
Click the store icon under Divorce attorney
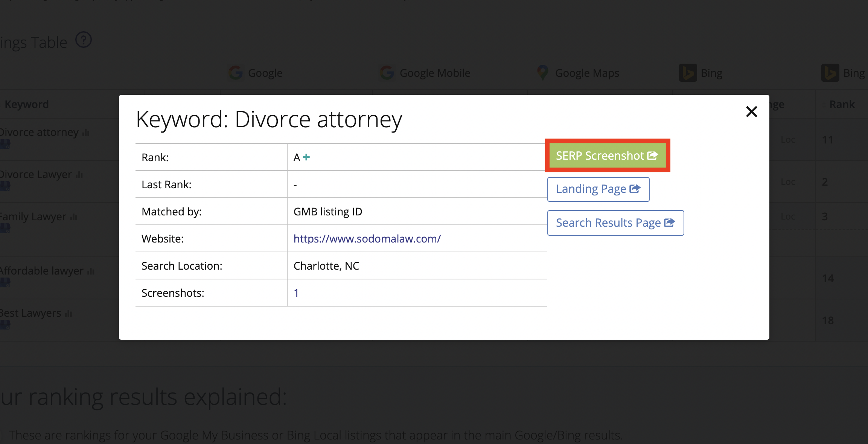(5, 144)
